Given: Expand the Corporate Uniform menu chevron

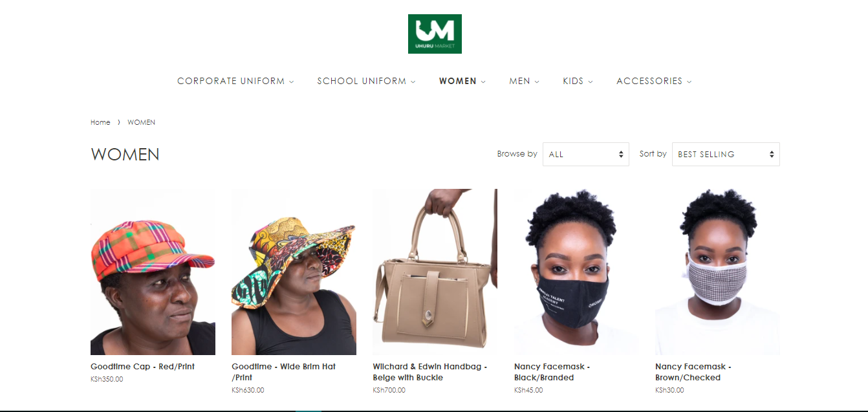Looking at the screenshot, I should point(291,81).
